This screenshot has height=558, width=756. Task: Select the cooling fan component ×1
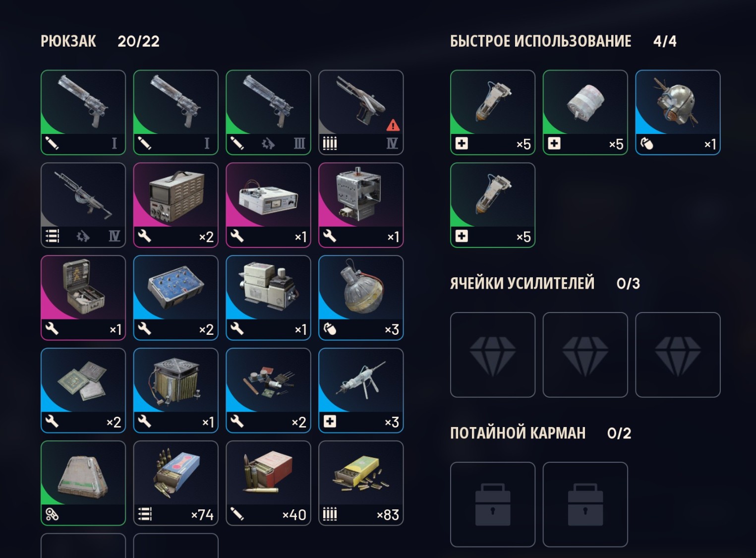pos(175,390)
